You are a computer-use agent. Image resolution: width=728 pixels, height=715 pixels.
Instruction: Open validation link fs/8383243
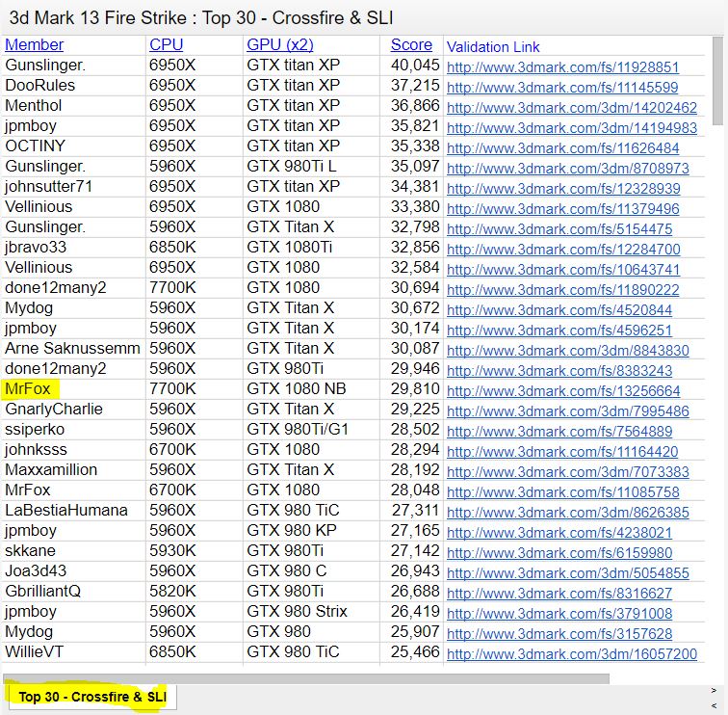pyautogui.click(x=559, y=371)
